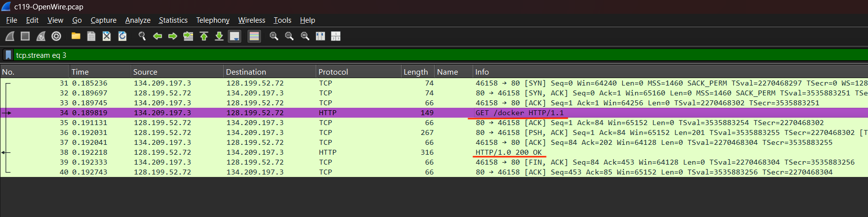Reload this capture file
The image size is (868, 217).
tap(122, 36)
